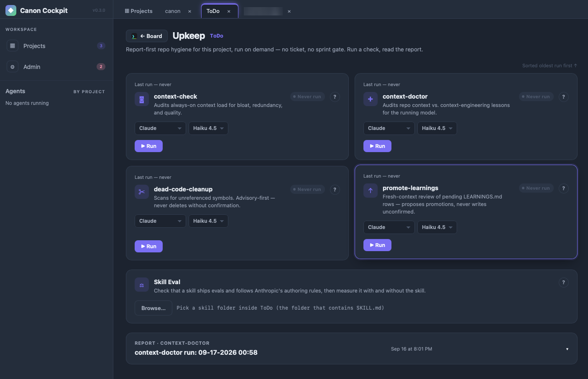This screenshot has height=379, width=588.
Task: Run the context-doctor upkeep task
Action: click(x=377, y=146)
